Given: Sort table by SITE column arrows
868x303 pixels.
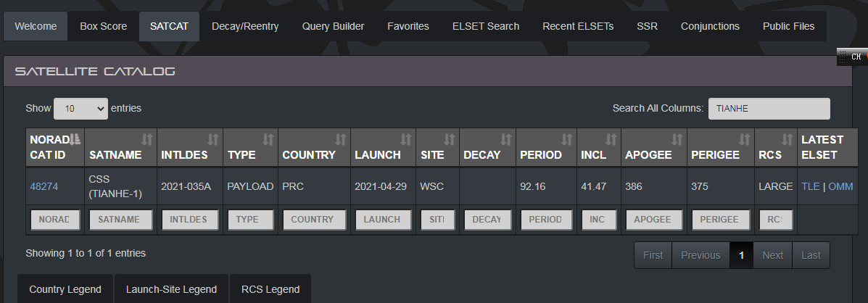Looking at the screenshot, I should point(449,138).
